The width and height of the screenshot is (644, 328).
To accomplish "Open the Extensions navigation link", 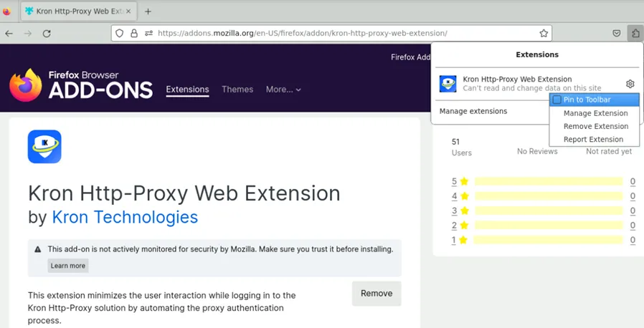I will tap(187, 90).
